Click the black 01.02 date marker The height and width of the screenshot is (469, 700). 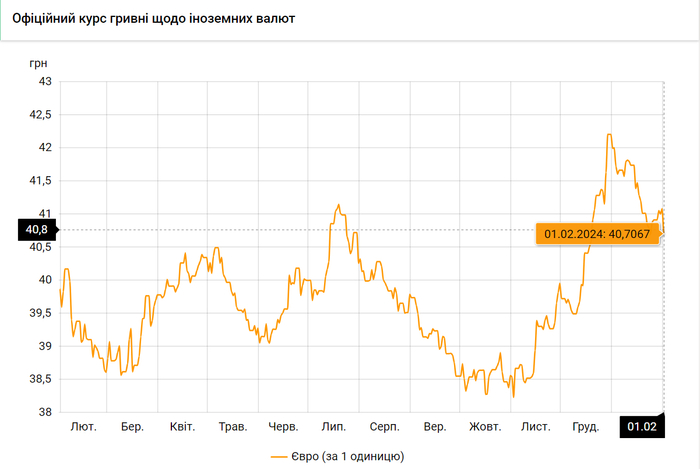642,427
